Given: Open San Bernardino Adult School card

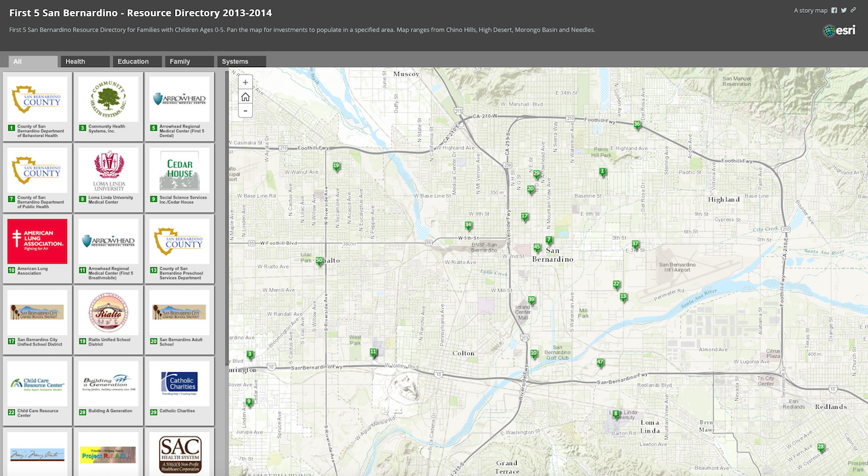Looking at the screenshot, I should pos(180,320).
